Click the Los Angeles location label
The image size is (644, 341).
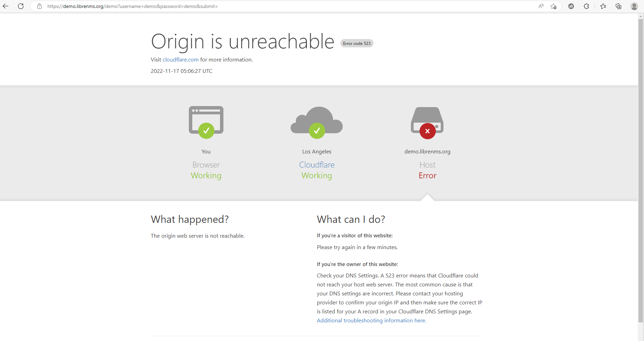(x=317, y=151)
